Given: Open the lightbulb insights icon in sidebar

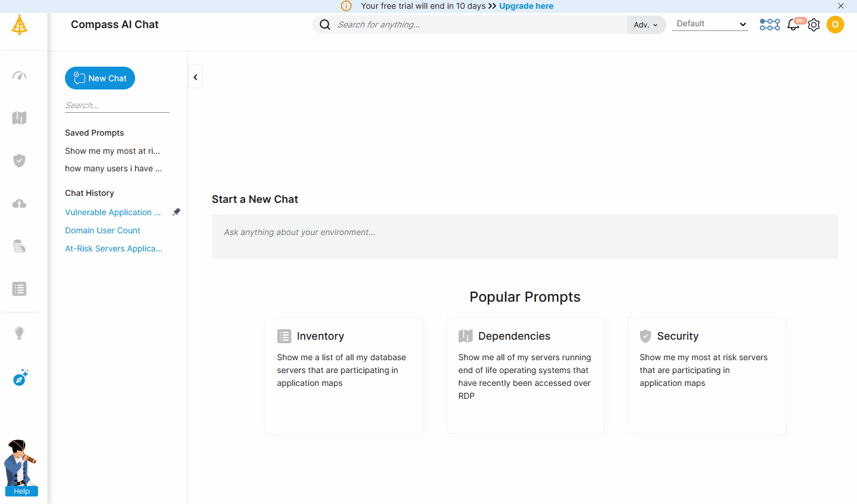Looking at the screenshot, I should coord(19,333).
